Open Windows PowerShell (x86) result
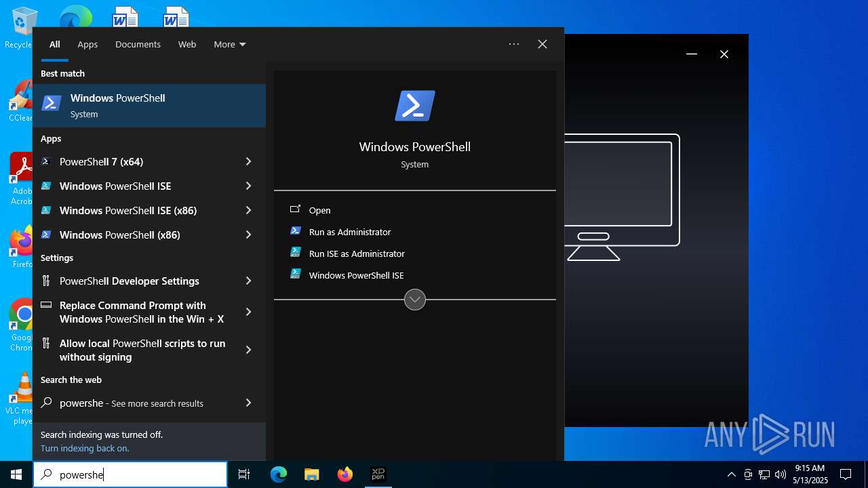This screenshot has height=488, width=868. point(134,235)
